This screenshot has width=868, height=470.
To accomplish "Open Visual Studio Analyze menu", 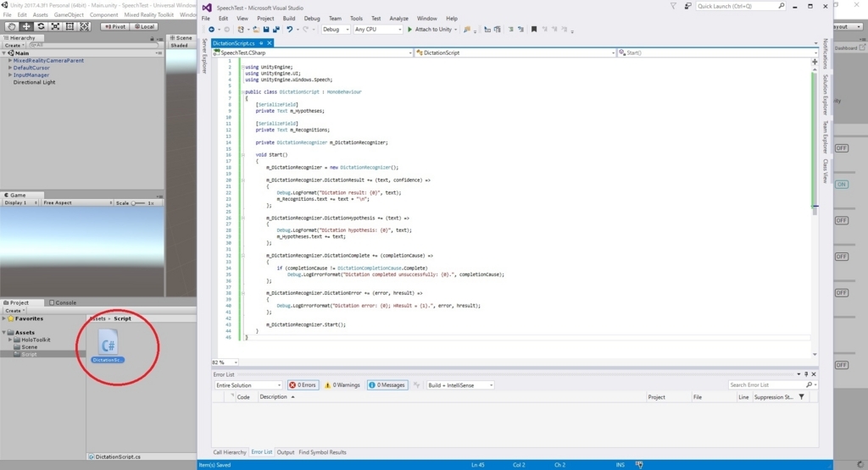I will (x=398, y=19).
